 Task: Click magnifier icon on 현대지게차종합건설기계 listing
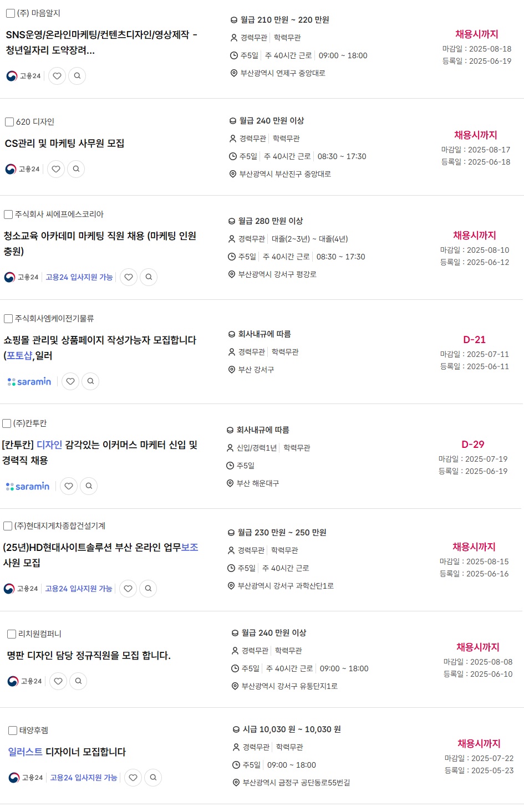148,589
